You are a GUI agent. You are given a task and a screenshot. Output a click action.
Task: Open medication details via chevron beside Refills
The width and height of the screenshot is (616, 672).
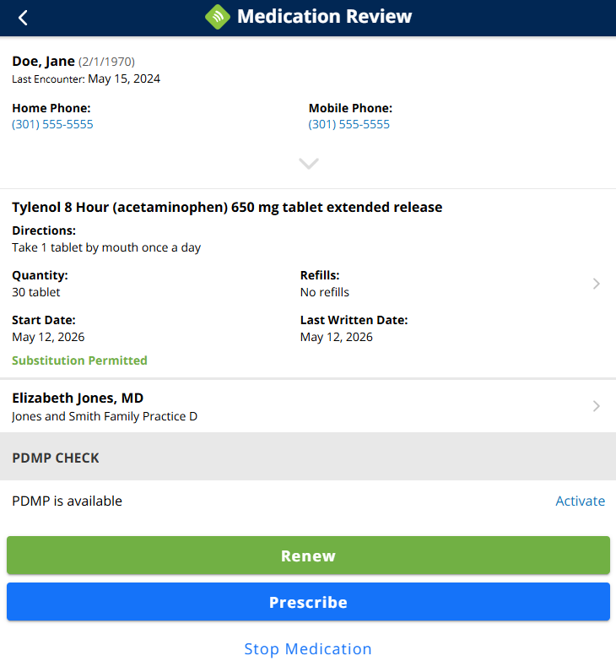click(596, 284)
